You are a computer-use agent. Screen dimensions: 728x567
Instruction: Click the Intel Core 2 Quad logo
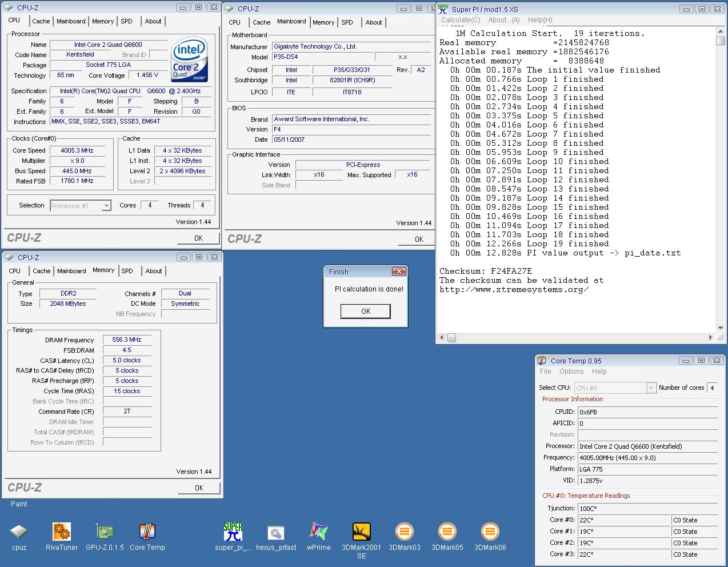coord(190,60)
